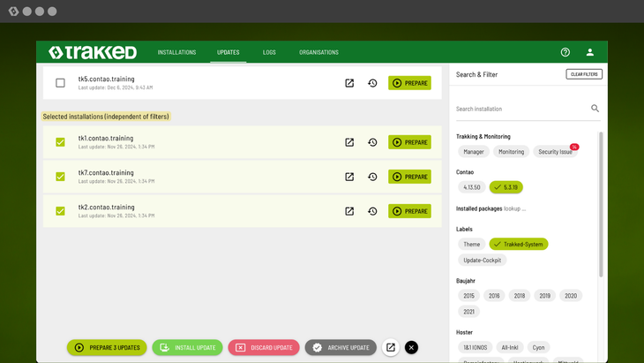Open the user account icon
Image resolution: width=644 pixels, height=363 pixels.
(x=590, y=52)
